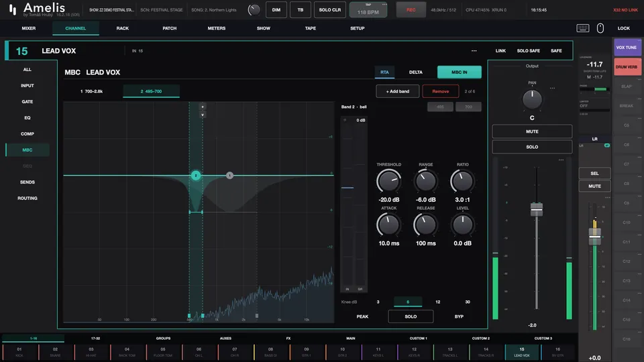Toggle the band SOLO button
The width and height of the screenshot is (644, 362).
tap(411, 316)
